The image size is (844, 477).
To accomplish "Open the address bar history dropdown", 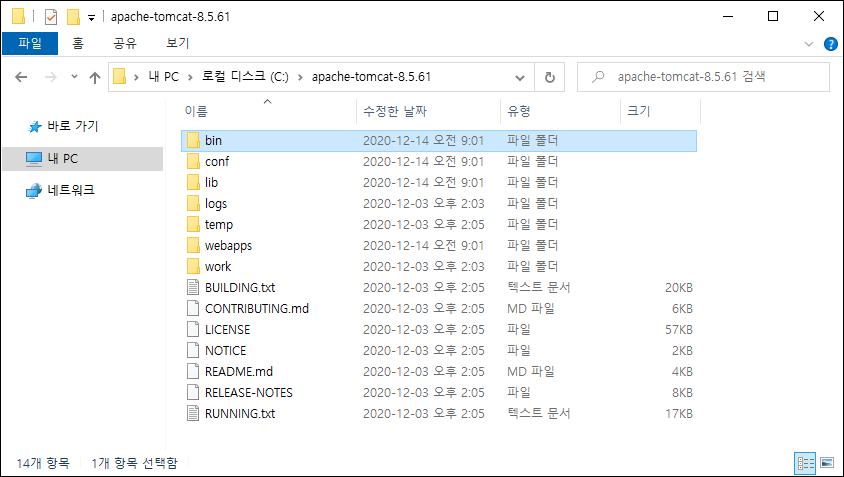I will click(x=520, y=78).
